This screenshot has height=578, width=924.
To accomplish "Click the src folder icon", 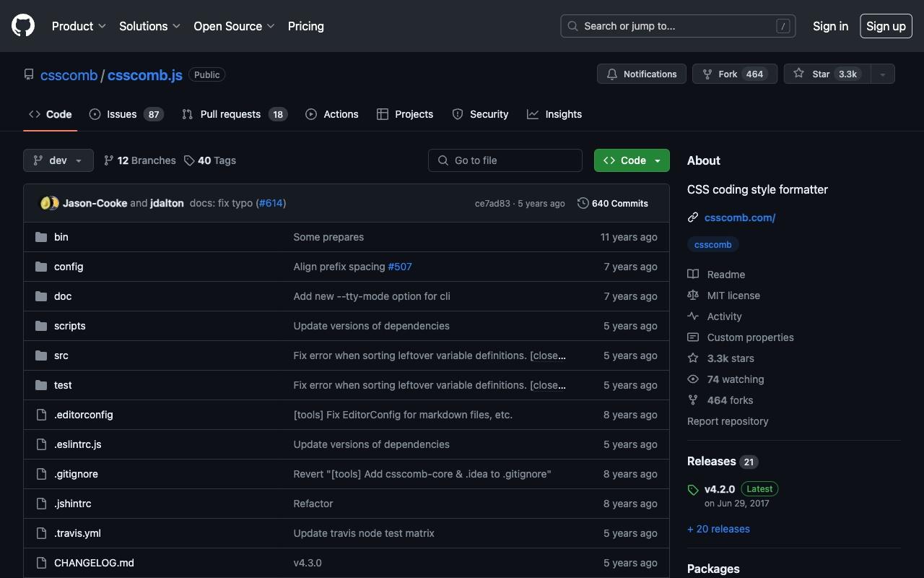I will point(41,355).
